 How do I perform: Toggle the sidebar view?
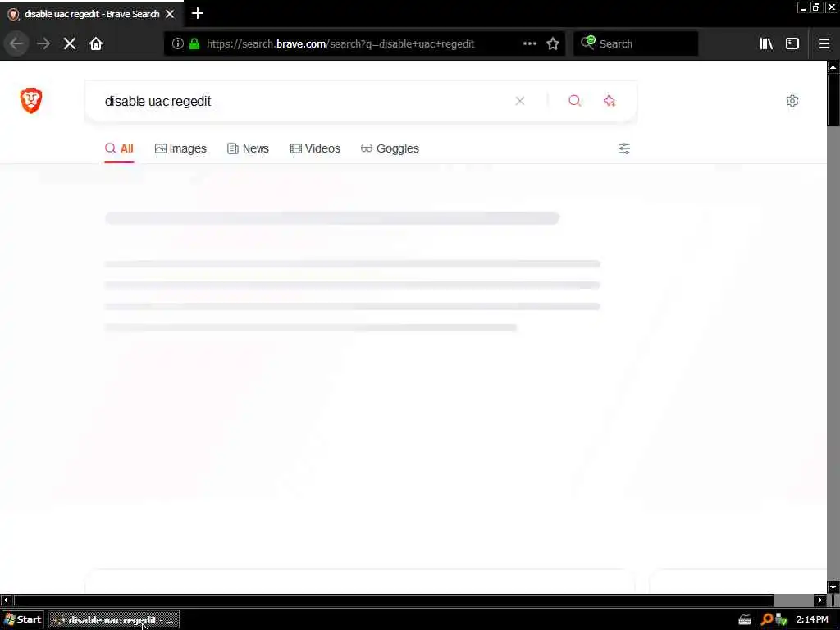click(x=792, y=43)
